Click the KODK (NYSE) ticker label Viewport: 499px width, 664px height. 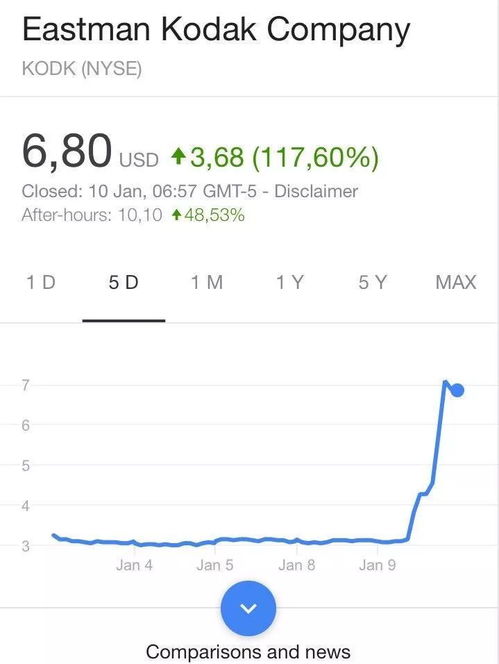pyautogui.click(x=82, y=69)
